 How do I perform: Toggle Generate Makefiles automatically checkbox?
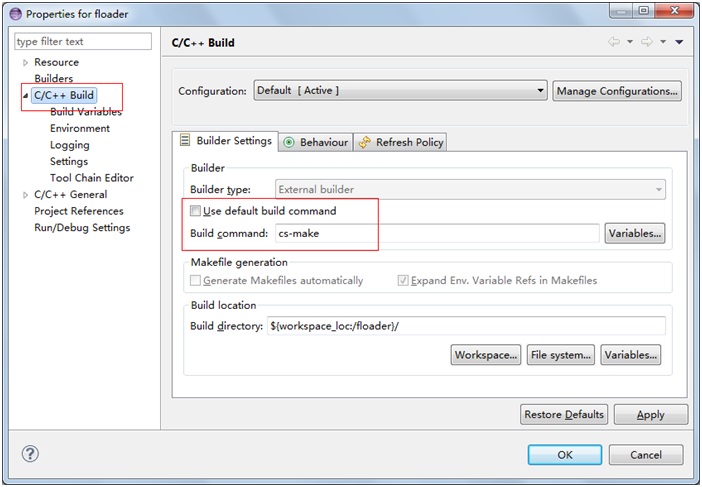click(195, 280)
